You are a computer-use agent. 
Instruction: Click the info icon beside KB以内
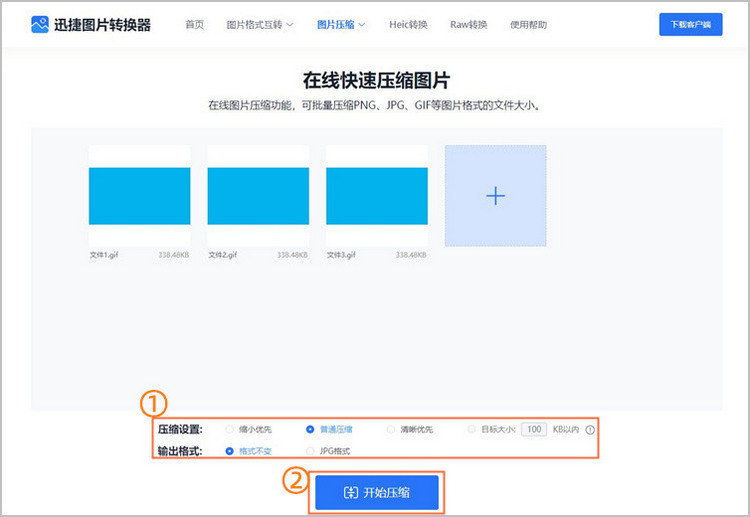(590, 429)
